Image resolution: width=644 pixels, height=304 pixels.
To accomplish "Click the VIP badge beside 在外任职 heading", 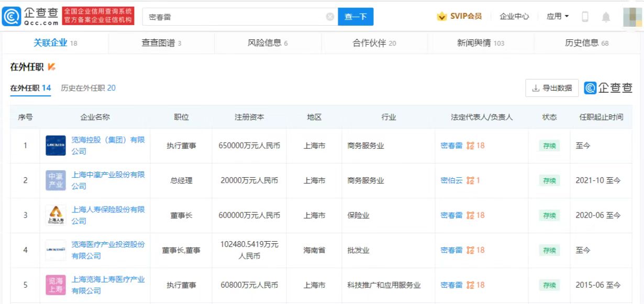I will (x=51, y=67).
